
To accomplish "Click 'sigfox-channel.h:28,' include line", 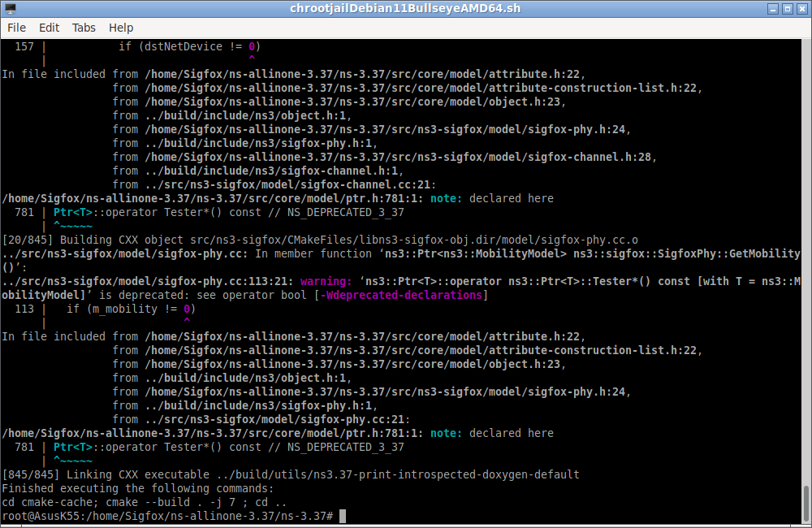I will point(385,157).
